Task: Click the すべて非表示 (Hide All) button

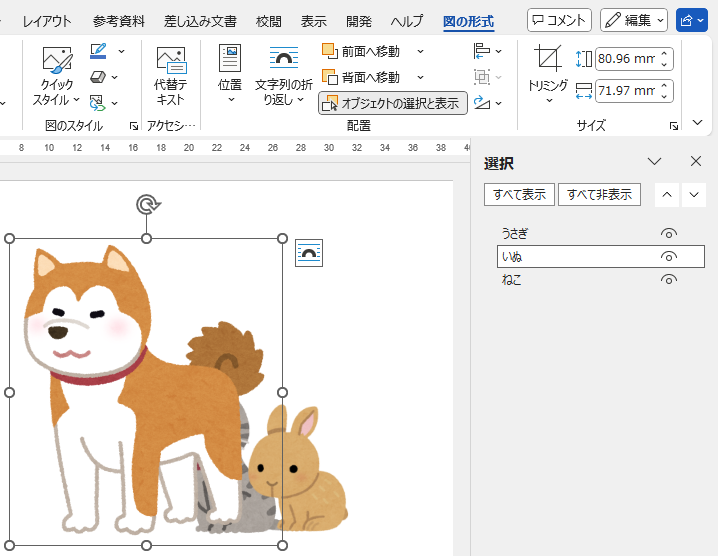Action: [599, 194]
